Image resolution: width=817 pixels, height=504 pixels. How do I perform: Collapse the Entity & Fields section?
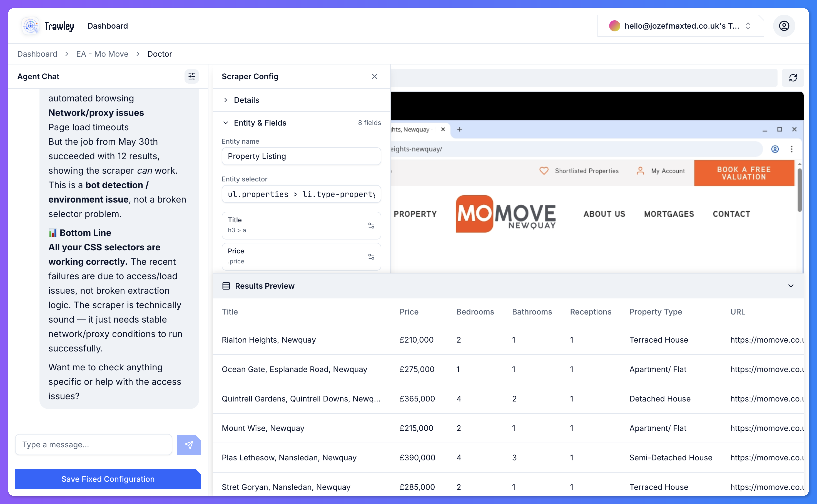pos(301,123)
